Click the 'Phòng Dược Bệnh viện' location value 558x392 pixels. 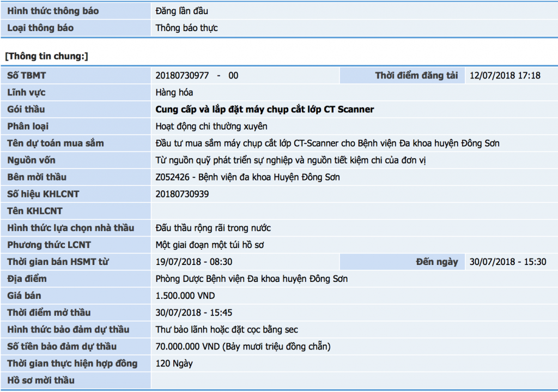pos(251,279)
